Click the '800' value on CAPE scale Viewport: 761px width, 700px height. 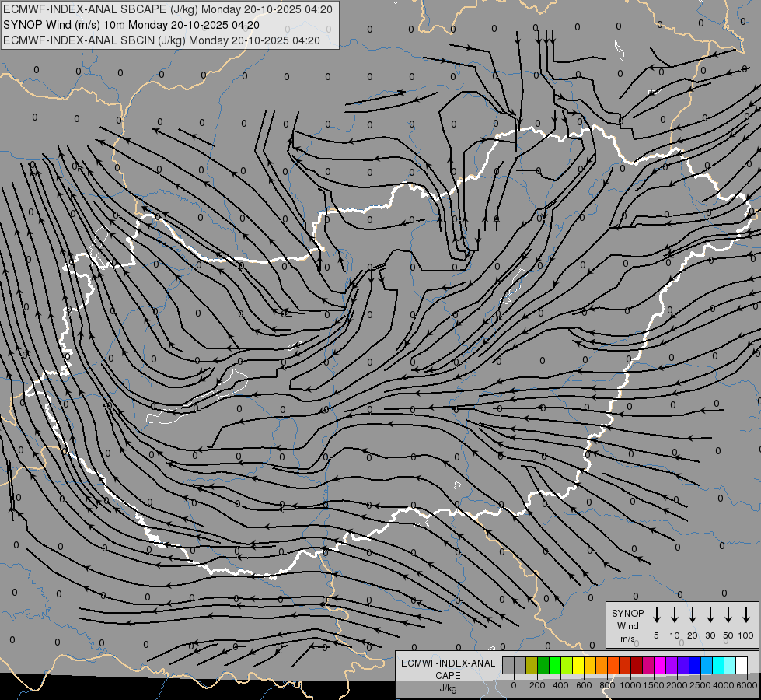click(607, 685)
